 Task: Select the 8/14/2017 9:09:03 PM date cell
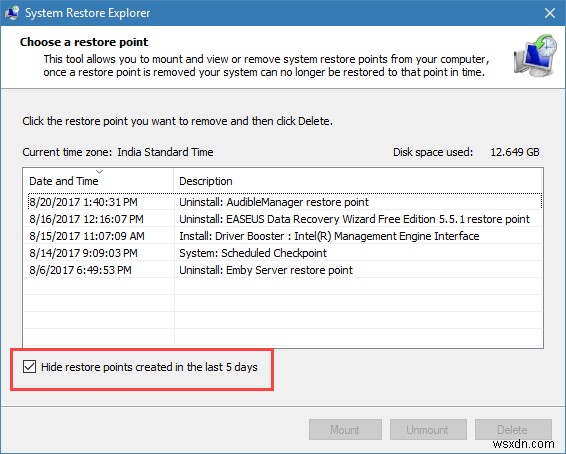83,253
